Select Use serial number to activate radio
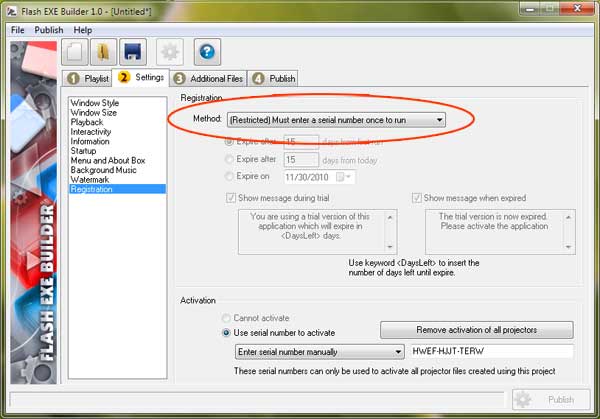Image resolution: width=600 pixels, height=419 pixels. 226,333
